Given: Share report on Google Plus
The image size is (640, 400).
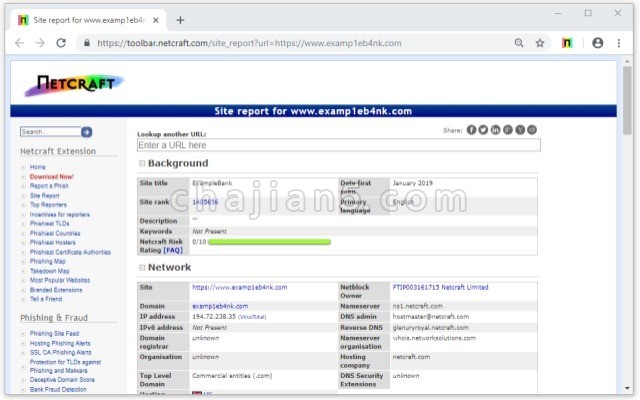Looking at the screenshot, I should 508,130.
